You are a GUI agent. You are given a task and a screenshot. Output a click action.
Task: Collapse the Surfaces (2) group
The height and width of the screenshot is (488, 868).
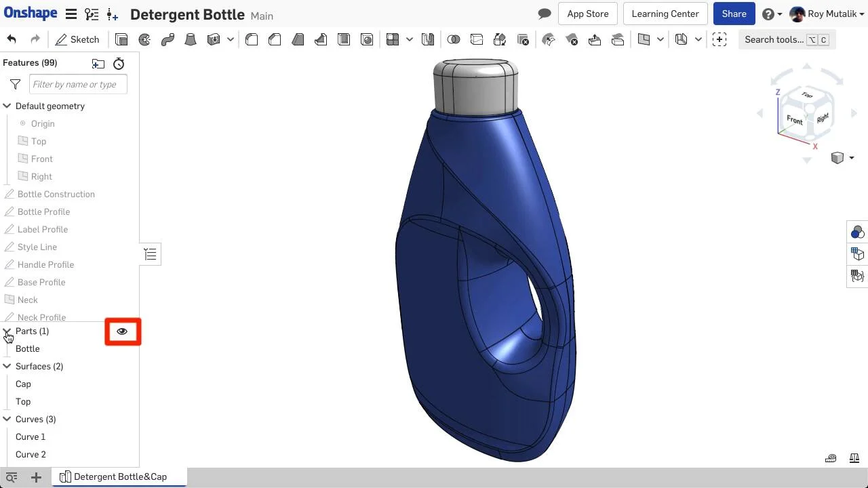pos(7,366)
